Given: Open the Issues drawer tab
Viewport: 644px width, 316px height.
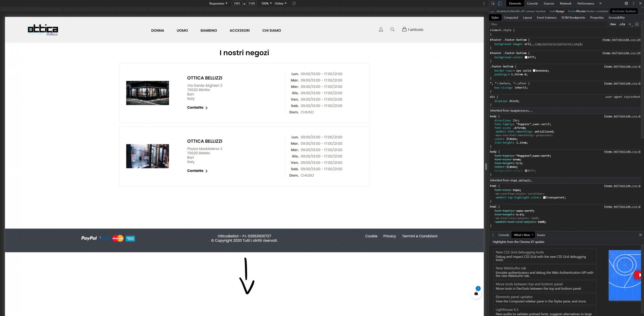Looking at the screenshot, I should (541, 235).
